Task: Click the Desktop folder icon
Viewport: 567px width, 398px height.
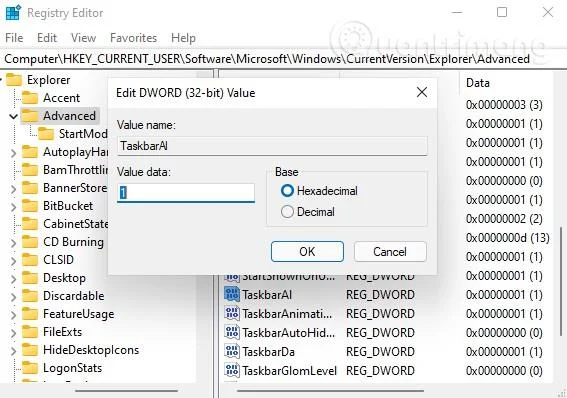Action: click(30, 278)
